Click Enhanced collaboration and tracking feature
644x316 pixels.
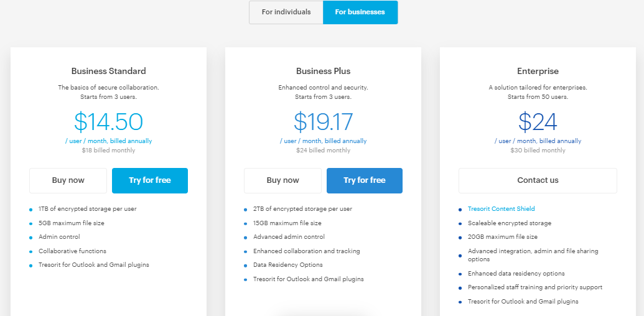pos(306,251)
